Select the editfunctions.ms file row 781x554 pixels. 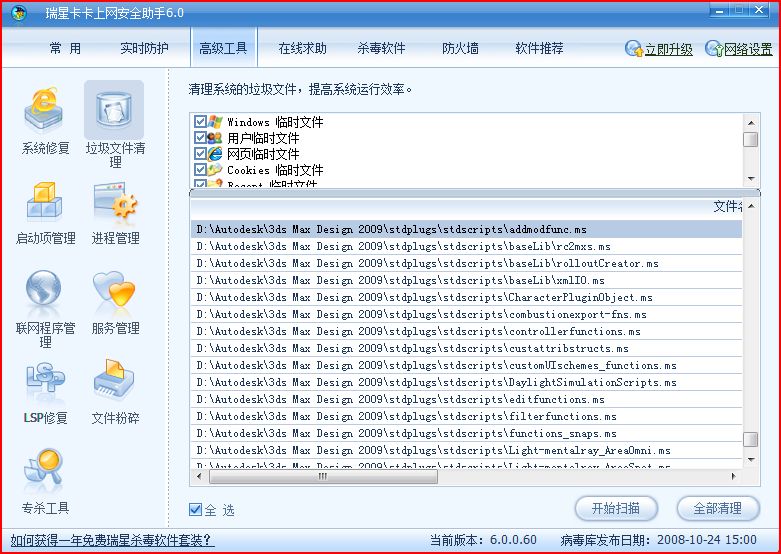click(x=467, y=399)
